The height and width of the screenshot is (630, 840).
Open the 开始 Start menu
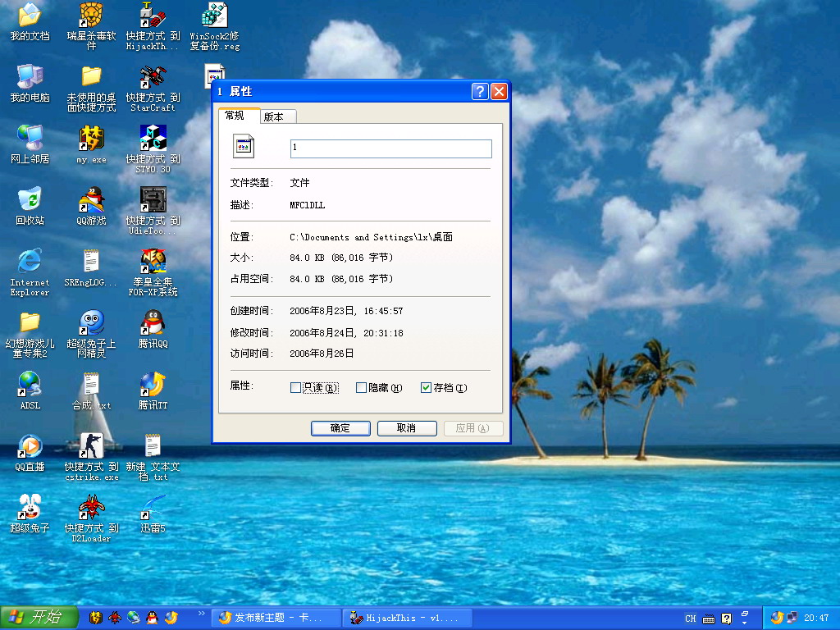pyautogui.click(x=39, y=618)
